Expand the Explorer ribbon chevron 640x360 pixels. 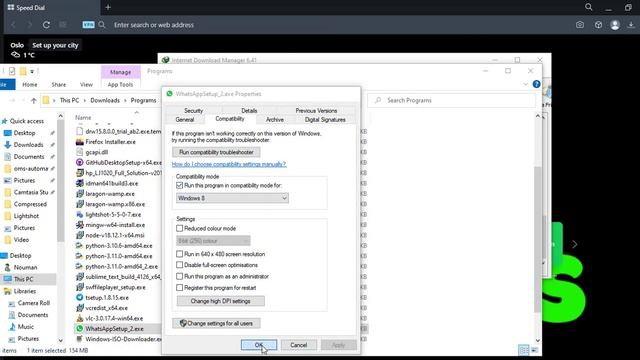click(x=525, y=84)
